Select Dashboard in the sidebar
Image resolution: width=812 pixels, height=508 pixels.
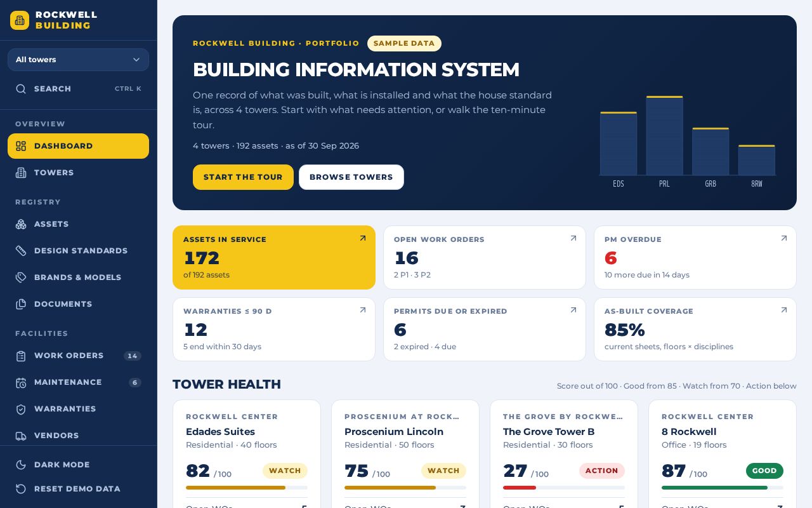(x=78, y=146)
